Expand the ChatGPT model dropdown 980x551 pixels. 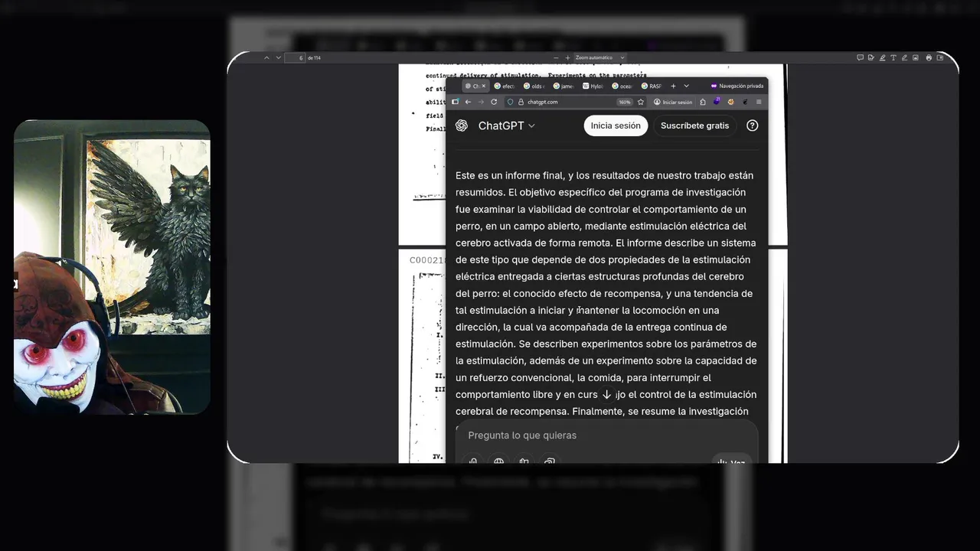[x=507, y=126]
